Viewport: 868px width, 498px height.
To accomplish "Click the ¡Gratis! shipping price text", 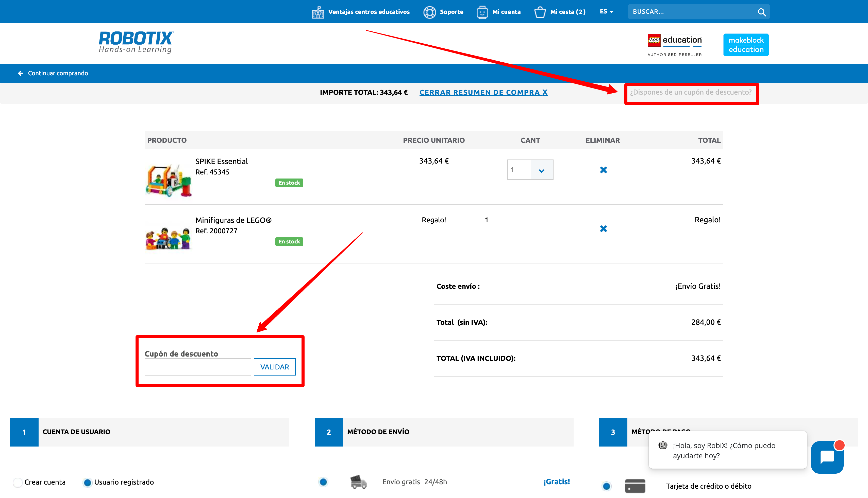I will (557, 482).
